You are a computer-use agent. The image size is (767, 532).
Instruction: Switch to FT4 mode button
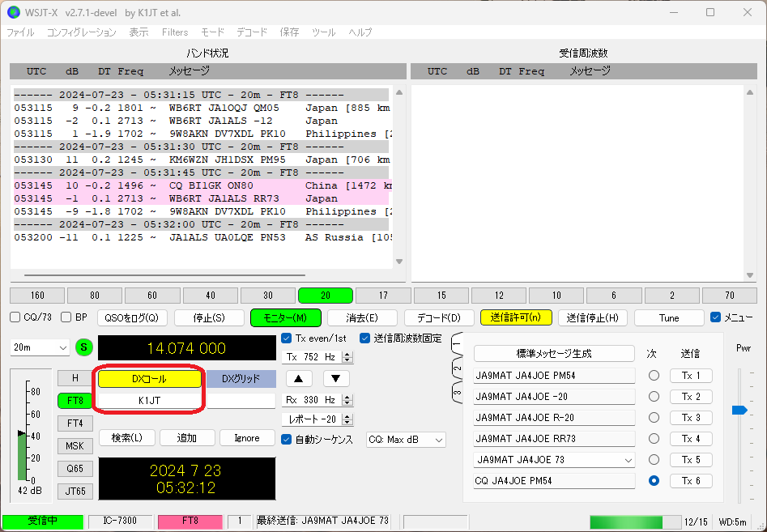(x=75, y=423)
